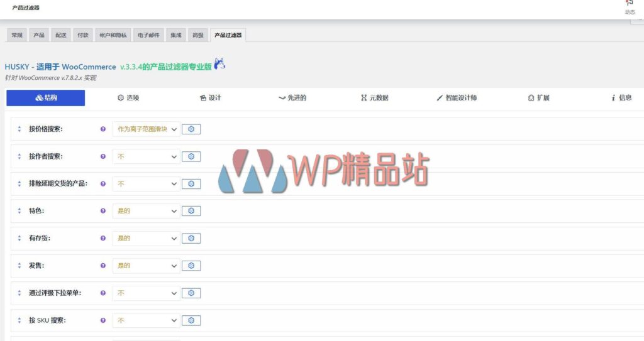Go to the 智能设计师 tab
Viewport: 644px width, 341px height.
[x=457, y=98]
